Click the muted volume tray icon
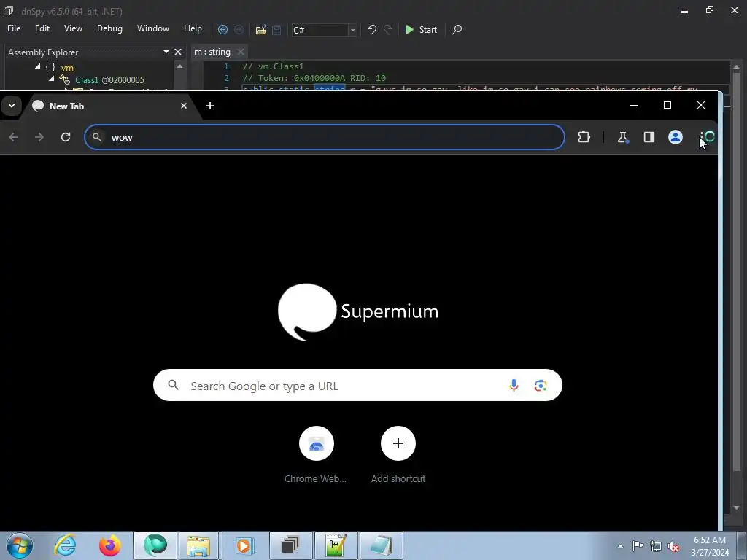This screenshot has height=560, width=747. point(673,546)
